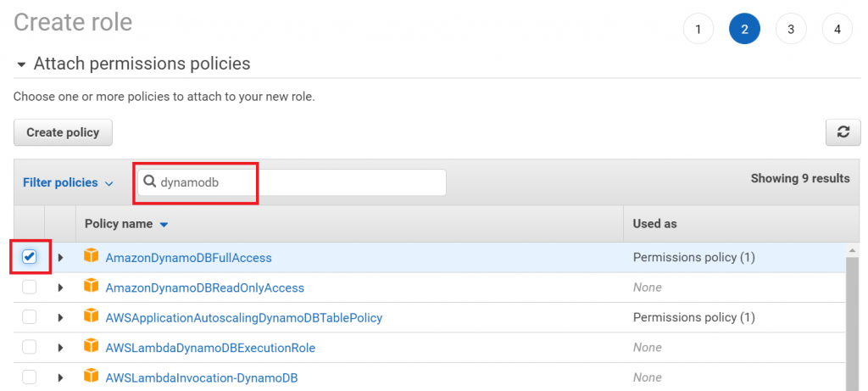Screen dimensions: 868x391
Task: Open the AWSLambdaDynamoDBExecutionRole link
Action: (210, 348)
